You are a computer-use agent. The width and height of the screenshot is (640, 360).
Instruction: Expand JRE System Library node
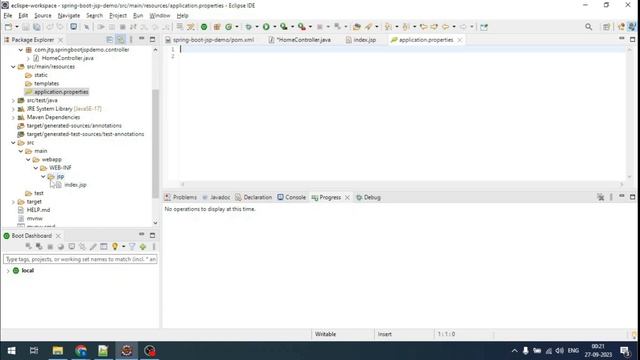[x=13, y=109]
